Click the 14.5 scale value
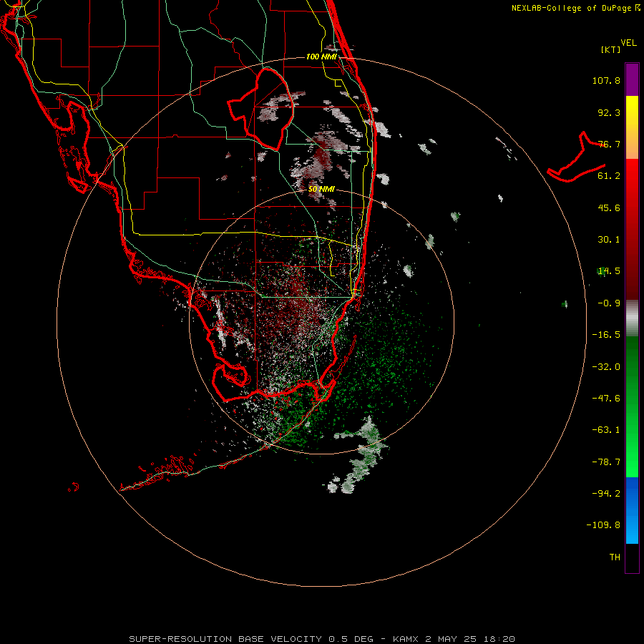Viewport: 644px width, 644px height. tap(609, 271)
